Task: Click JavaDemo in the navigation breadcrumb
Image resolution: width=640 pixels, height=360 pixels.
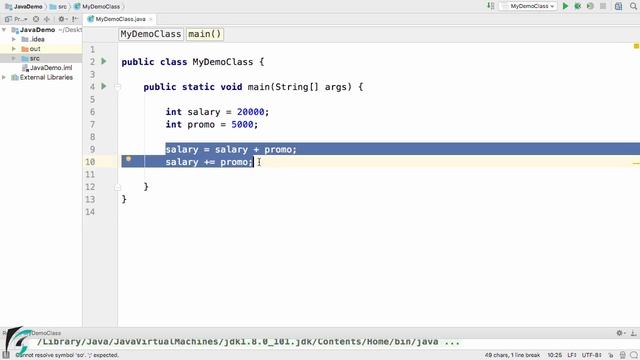Action: pyautogui.click(x=24, y=7)
